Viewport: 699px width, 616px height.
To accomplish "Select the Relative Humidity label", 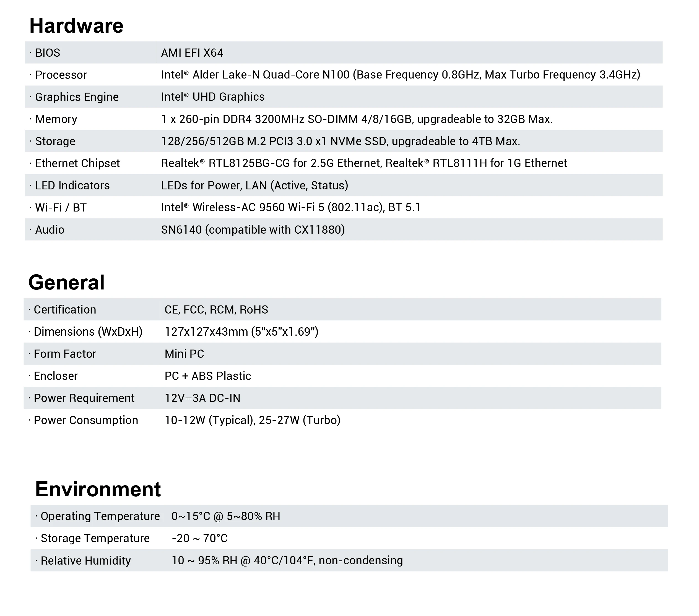I will (85, 561).
